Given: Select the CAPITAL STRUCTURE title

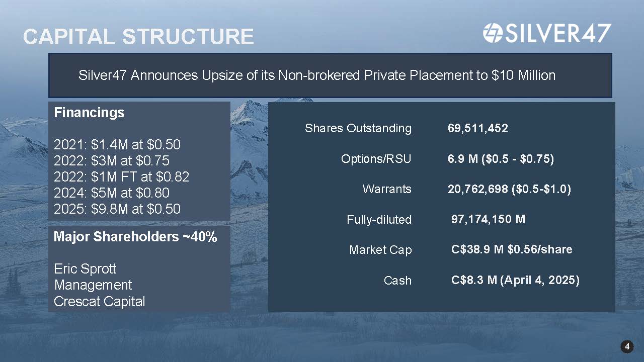Looking at the screenshot, I should [x=138, y=37].
